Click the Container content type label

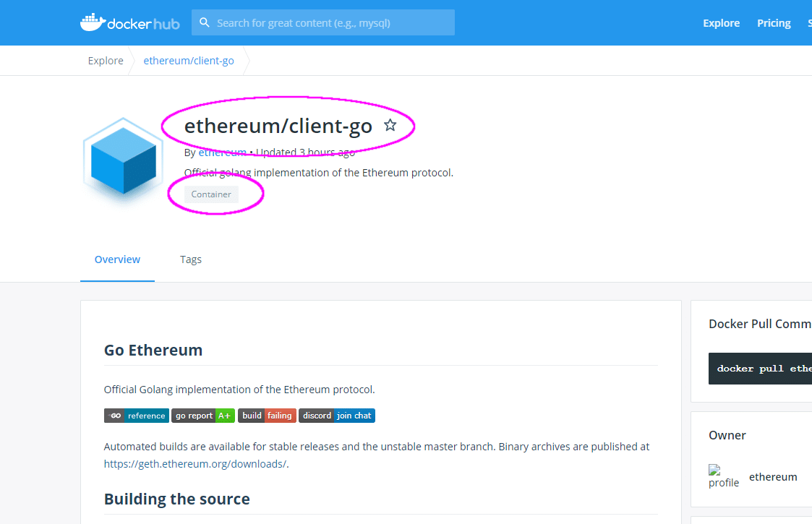[210, 194]
